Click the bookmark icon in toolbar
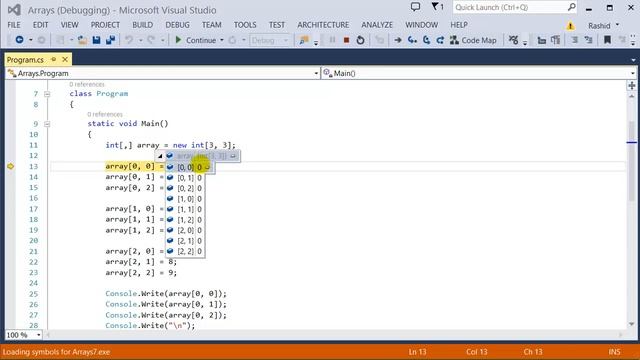 click(607, 40)
